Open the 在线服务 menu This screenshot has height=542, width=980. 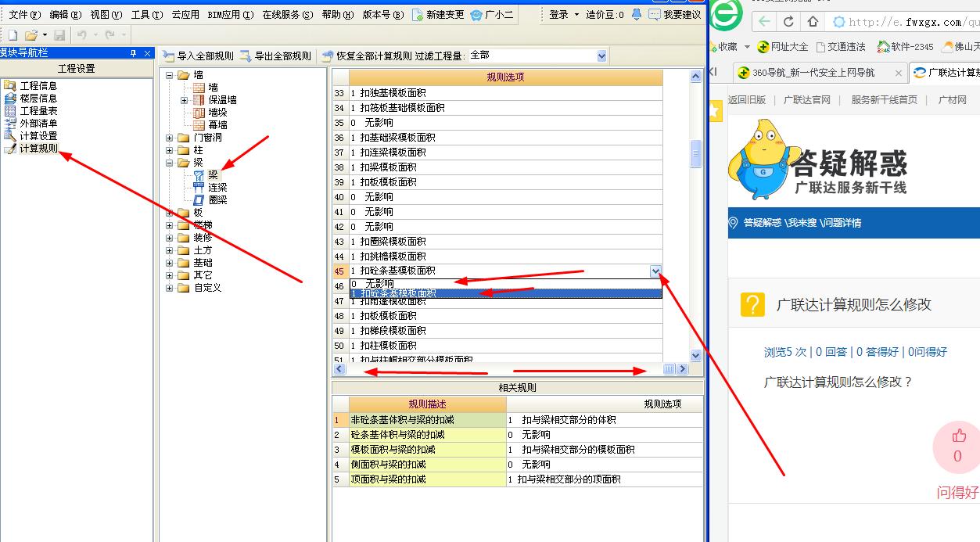point(287,15)
